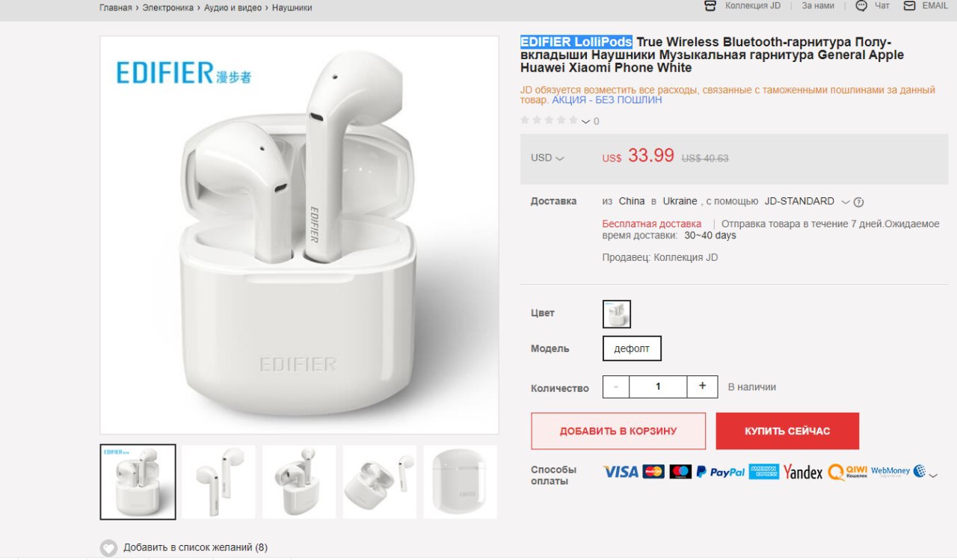Select the white color option swatch

617,314
